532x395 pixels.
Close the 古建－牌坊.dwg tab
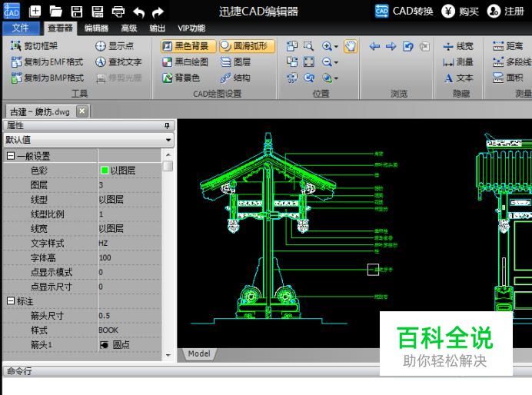(x=82, y=111)
